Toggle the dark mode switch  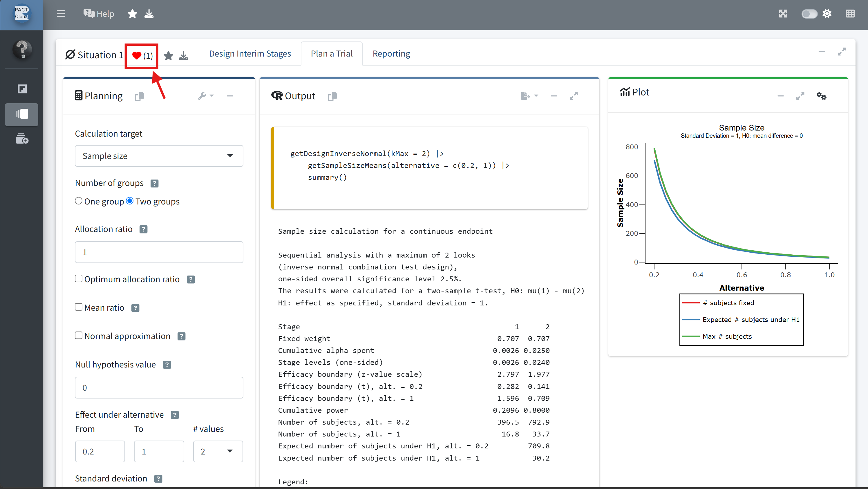click(x=809, y=14)
